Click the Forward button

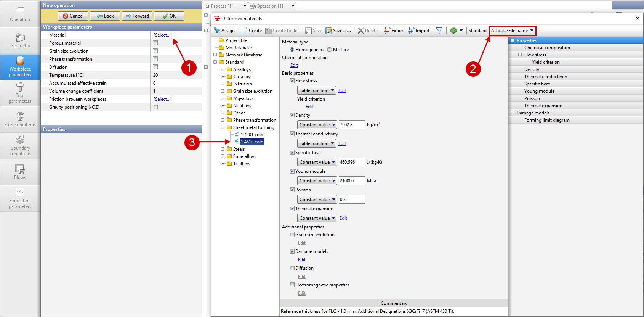[137, 16]
